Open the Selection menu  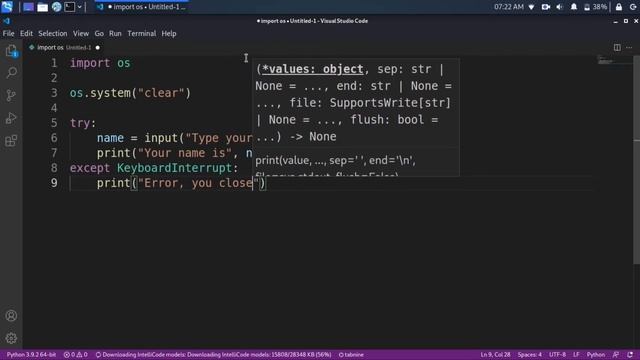(x=53, y=33)
